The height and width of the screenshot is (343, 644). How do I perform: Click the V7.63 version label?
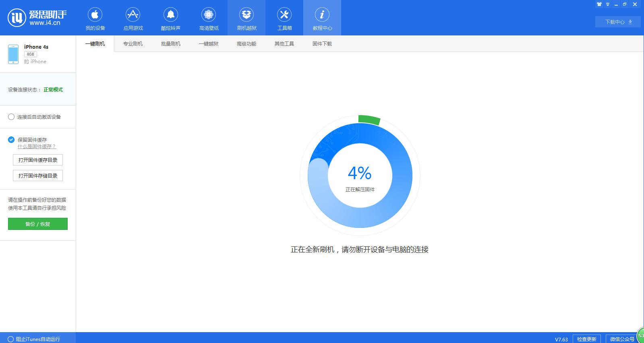coord(561,339)
